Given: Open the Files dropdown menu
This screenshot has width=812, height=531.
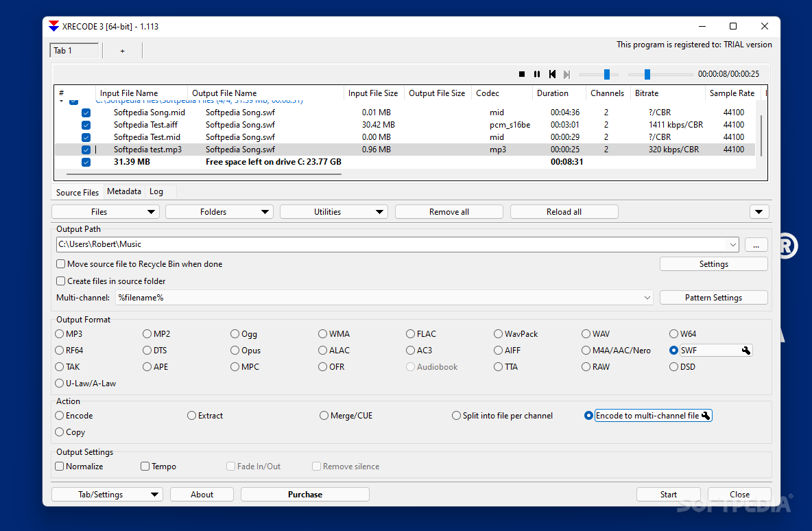Looking at the screenshot, I should click(x=106, y=212).
